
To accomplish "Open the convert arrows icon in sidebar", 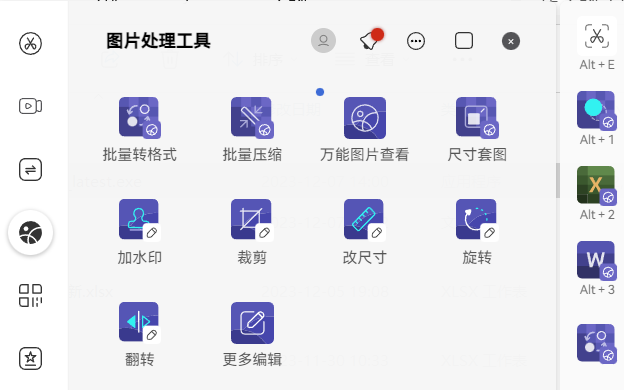I will (30, 170).
